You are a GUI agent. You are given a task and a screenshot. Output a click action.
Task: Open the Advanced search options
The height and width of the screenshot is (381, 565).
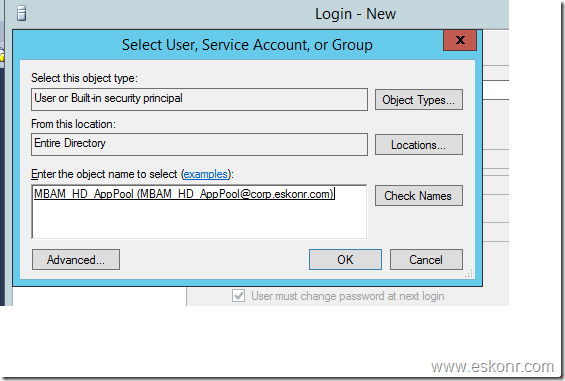pos(76,260)
